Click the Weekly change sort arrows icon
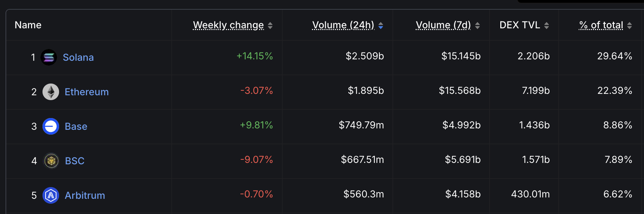This screenshot has width=644, height=214. [x=270, y=26]
